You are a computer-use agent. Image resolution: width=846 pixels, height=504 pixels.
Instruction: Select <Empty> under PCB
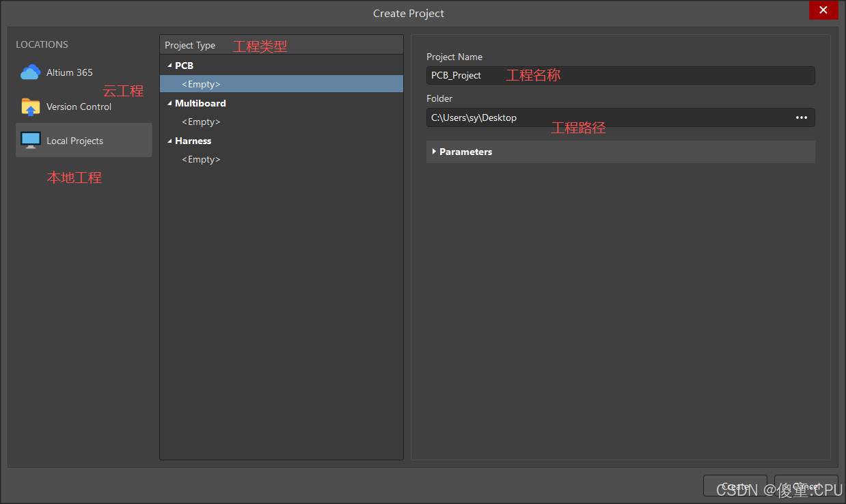pos(282,84)
